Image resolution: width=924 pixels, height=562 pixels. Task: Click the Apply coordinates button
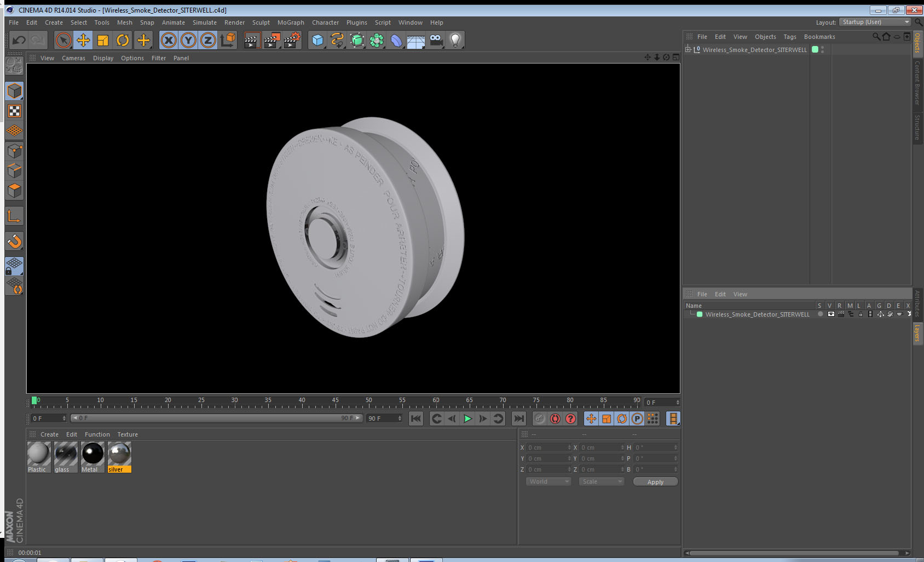[655, 482]
